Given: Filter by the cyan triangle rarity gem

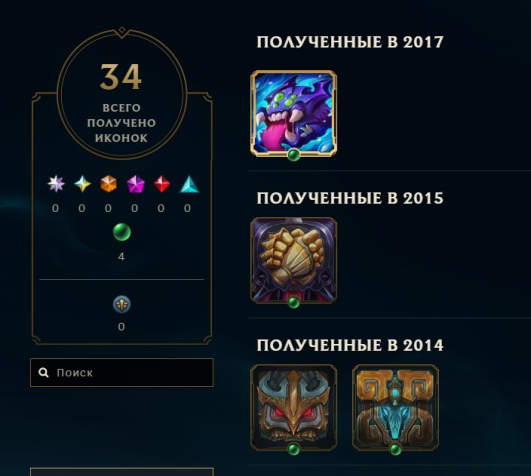Looking at the screenshot, I should click(189, 184).
